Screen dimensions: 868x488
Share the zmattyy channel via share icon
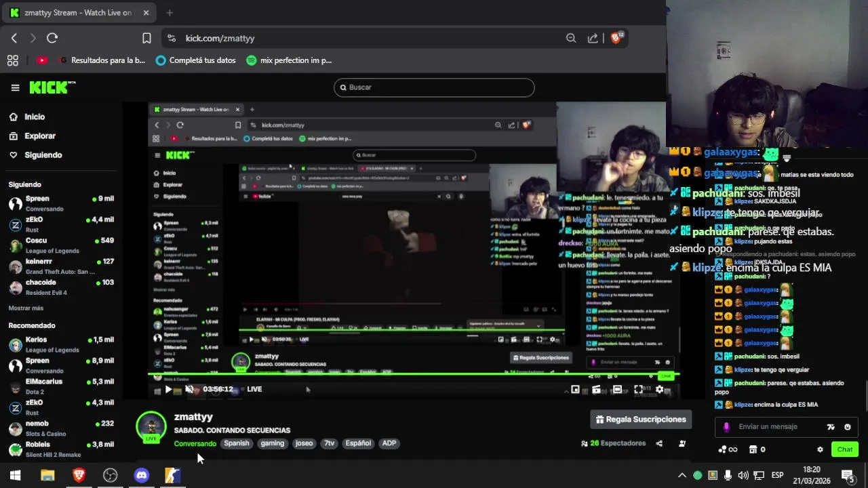[x=659, y=443]
